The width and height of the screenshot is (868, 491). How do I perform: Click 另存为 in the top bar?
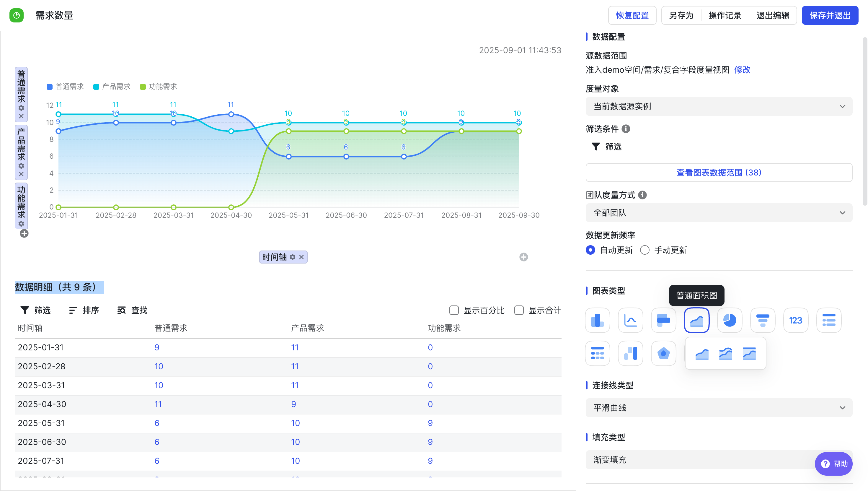coord(681,16)
